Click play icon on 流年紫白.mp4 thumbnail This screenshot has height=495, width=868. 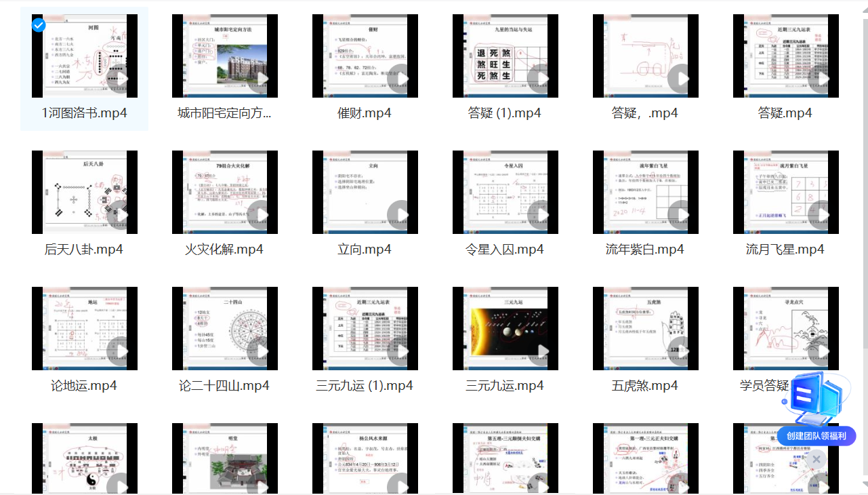683,216
